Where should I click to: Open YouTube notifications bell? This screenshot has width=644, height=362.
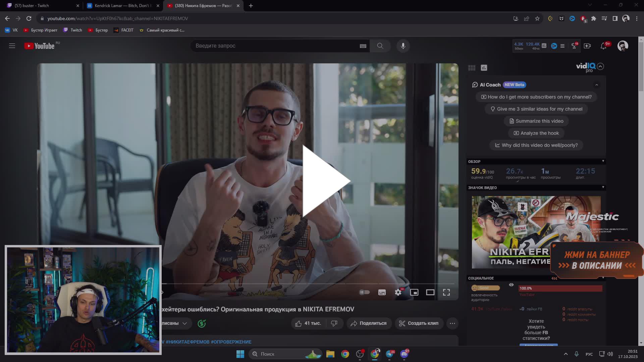603,46
